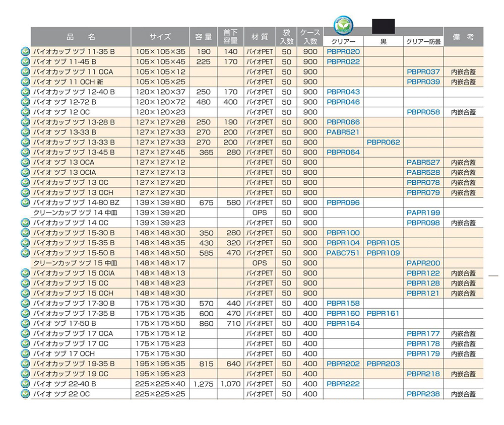Follow the PAPR199 product code link
This screenshot has width=504, height=425.
423,212
